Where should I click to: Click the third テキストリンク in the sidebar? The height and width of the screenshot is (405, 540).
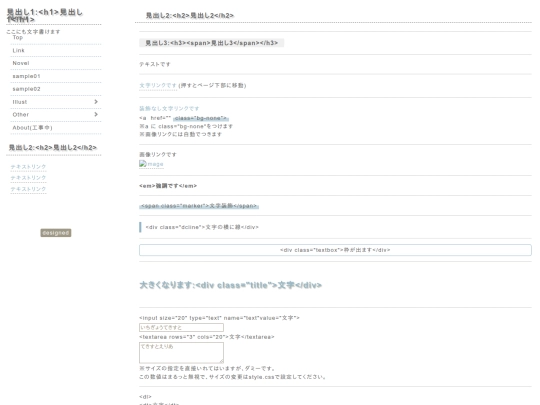click(28, 189)
